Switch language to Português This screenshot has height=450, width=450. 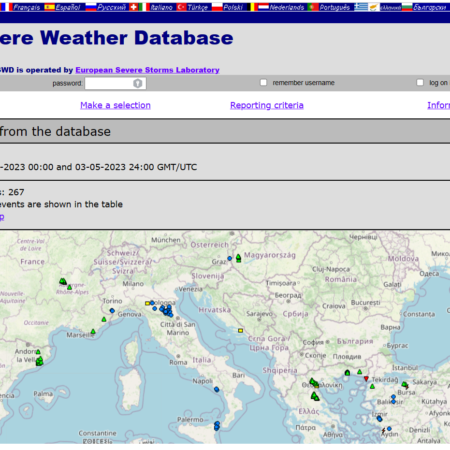[334, 7]
